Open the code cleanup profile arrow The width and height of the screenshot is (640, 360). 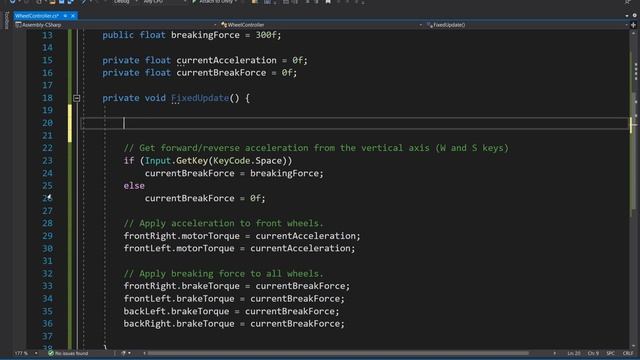pyautogui.click(x=129, y=353)
